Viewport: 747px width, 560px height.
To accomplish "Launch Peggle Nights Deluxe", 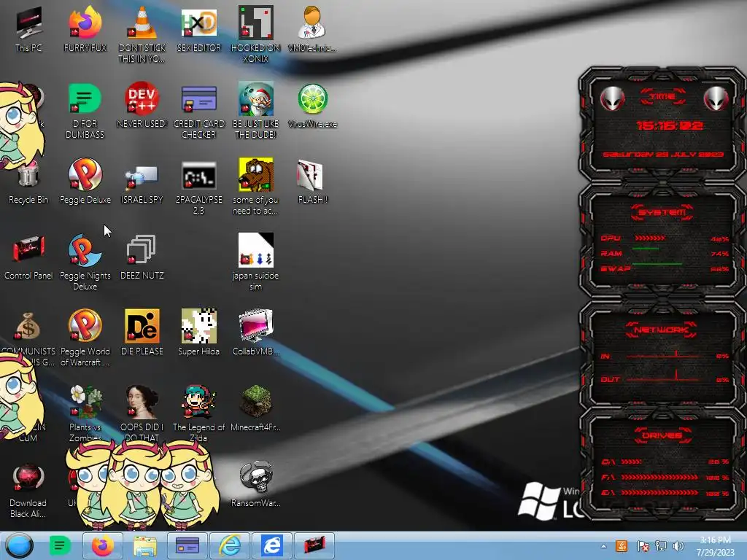I will coord(85,262).
